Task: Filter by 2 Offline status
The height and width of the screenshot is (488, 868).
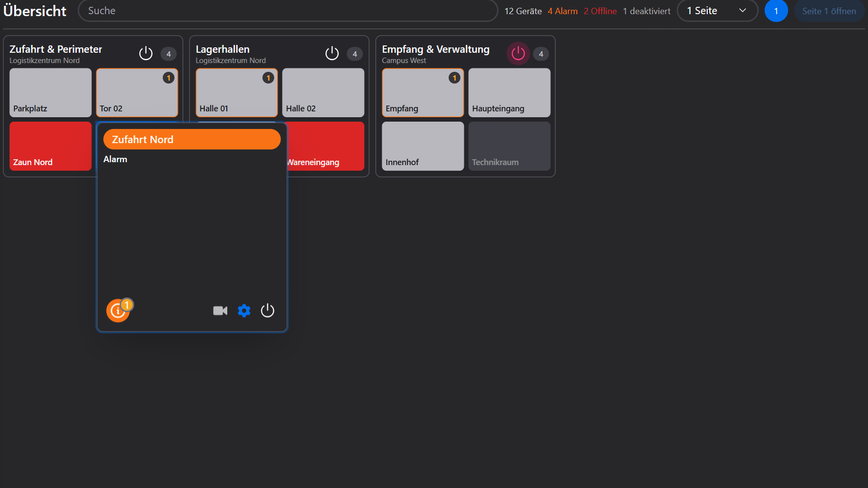Action: tap(600, 11)
